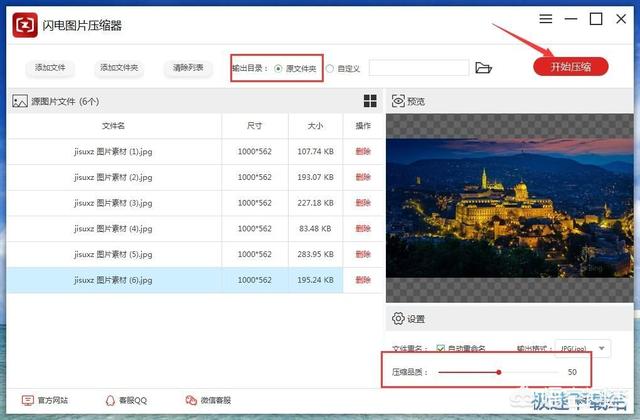640x420 pixels.
Task: Click the folder browse icon
Action: [x=484, y=68]
